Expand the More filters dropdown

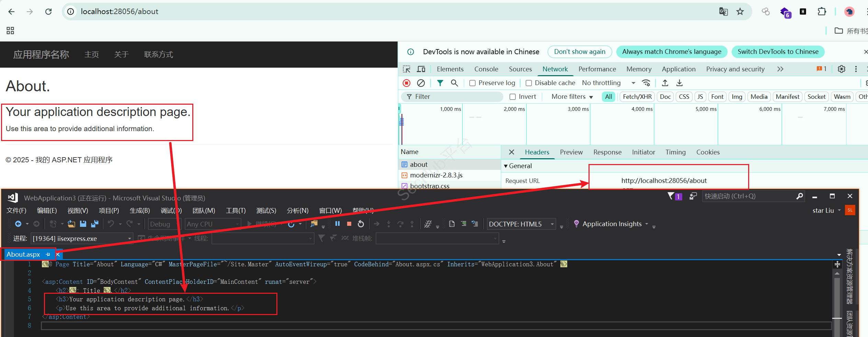tap(572, 97)
